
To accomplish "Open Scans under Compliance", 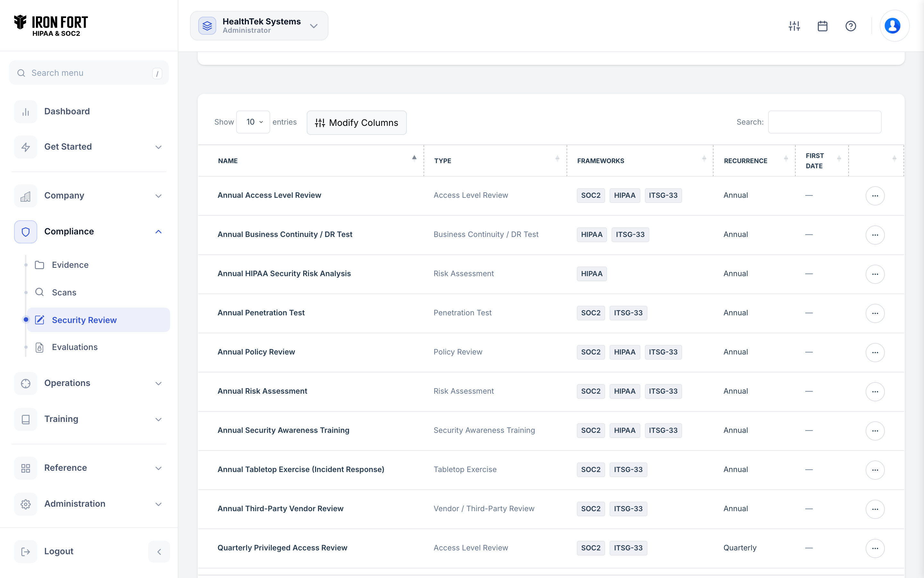I will pos(64,293).
